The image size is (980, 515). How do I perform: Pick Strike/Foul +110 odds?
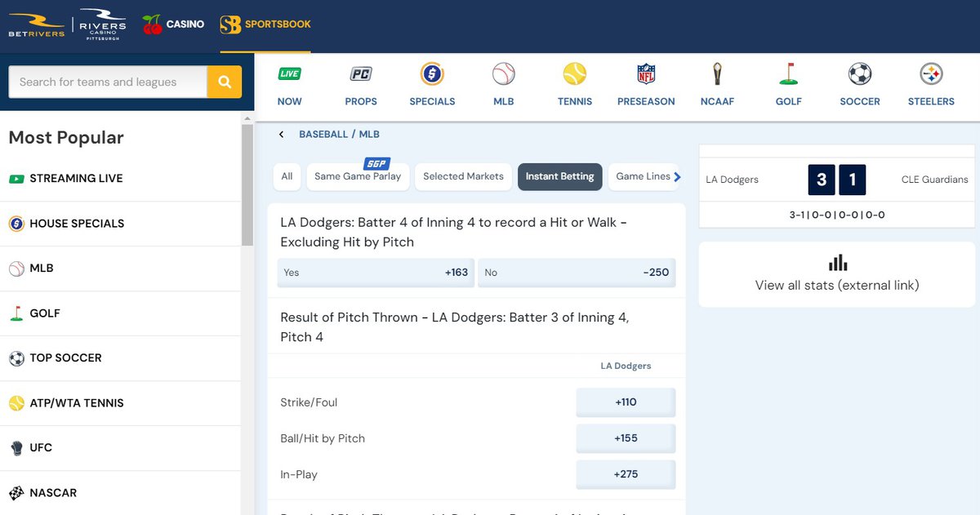tap(626, 402)
